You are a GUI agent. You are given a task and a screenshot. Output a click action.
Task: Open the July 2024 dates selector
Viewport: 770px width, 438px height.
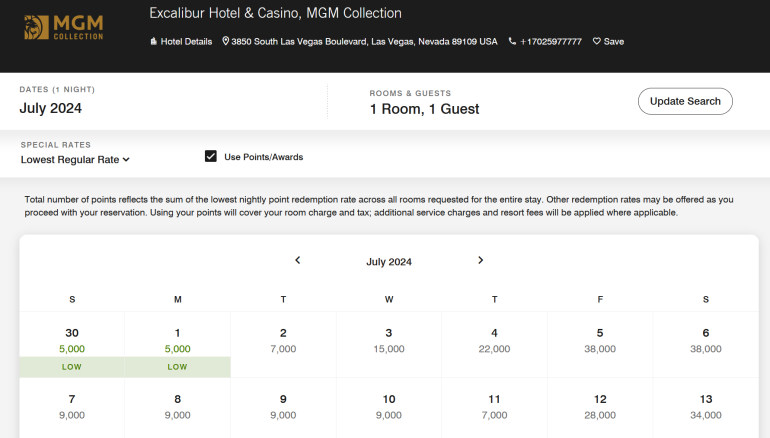51,108
